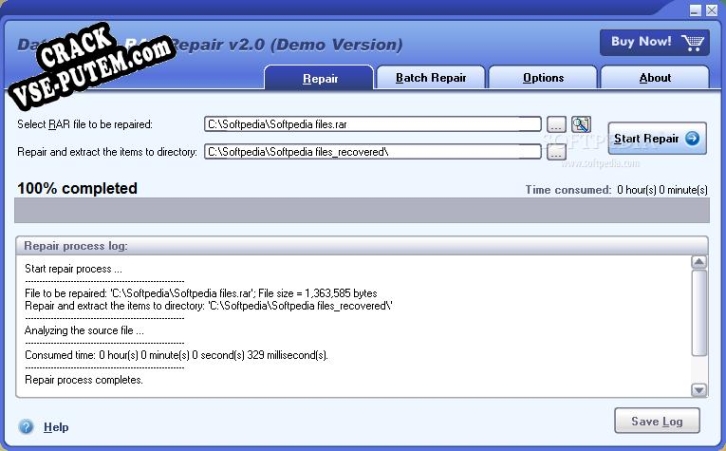726x451 pixels.
Task: Open the Help link text
Action: 56,427
